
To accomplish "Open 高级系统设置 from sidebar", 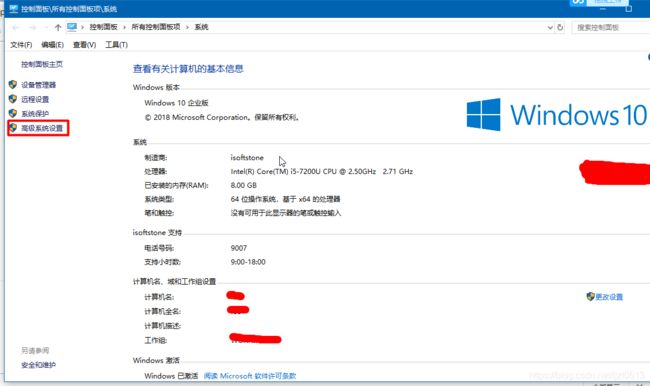I will (42, 128).
